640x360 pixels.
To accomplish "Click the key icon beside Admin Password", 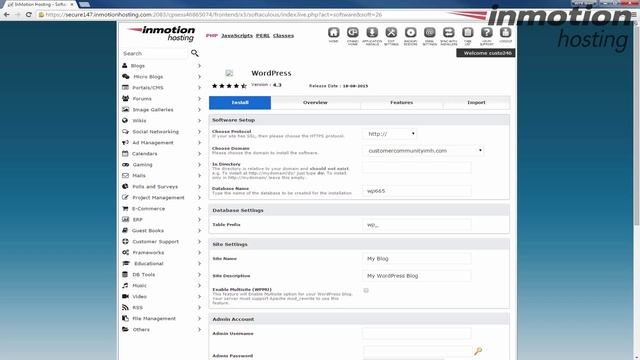I will click(x=478, y=351).
